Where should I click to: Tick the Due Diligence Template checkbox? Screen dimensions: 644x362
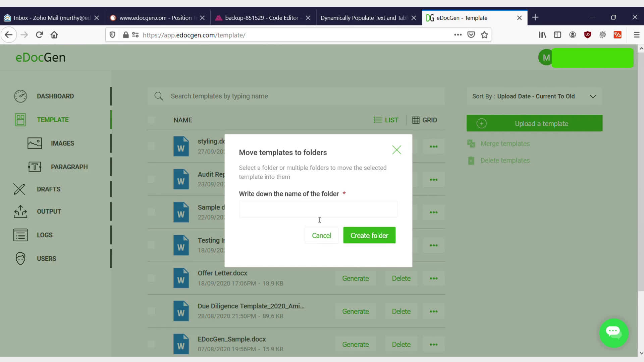[151, 311]
